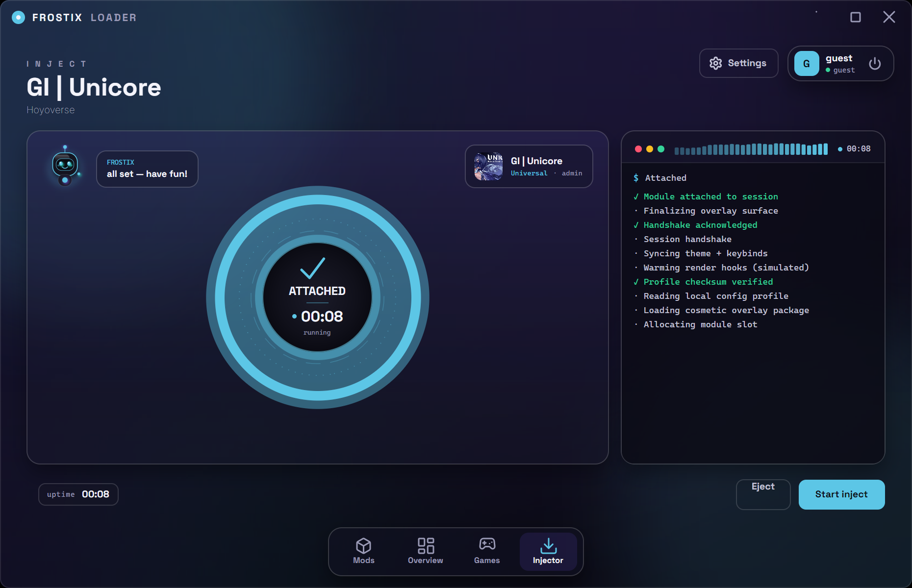Click the 'GI | Unicore' name on the game card
The height and width of the screenshot is (588, 912).
click(536, 161)
